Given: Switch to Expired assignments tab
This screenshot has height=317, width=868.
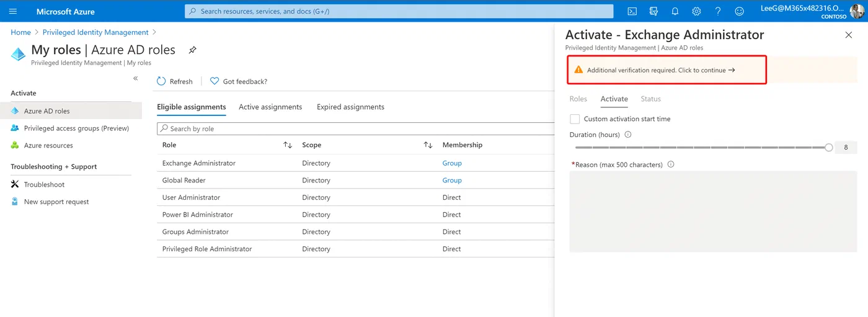Looking at the screenshot, I should pyautogui.click(x=350, y=107).
